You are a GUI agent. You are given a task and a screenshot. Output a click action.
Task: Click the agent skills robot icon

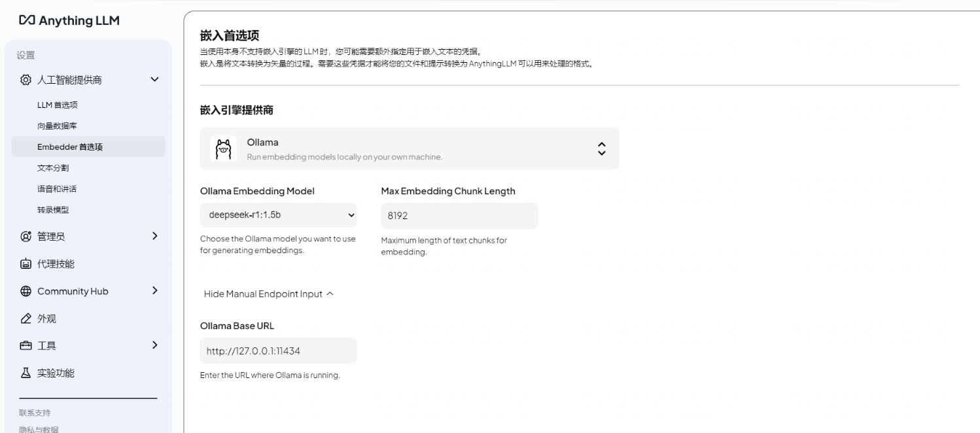pos(26,264)
